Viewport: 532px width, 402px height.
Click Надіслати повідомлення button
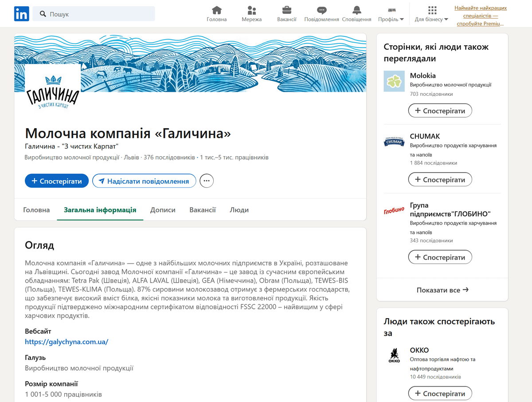click(x=144, y=181)
